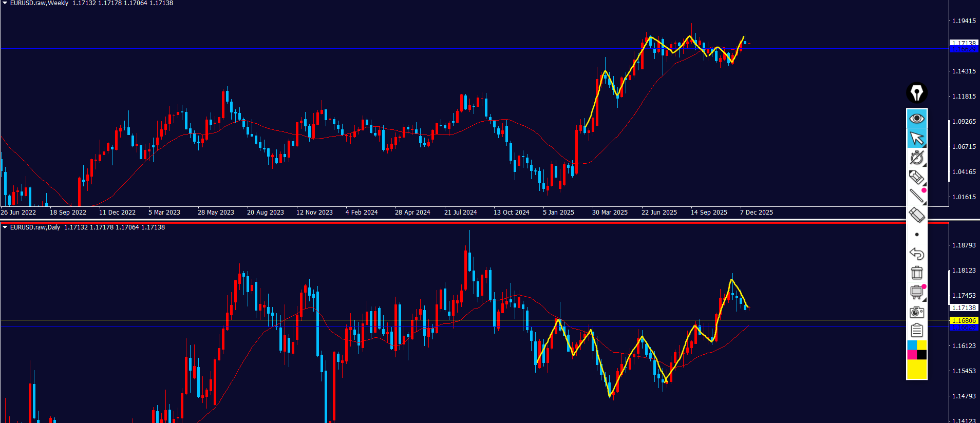Select the eraser tool
Viewport: 980px width, 423px height.
pyautogui.click(x=917, y=215)
